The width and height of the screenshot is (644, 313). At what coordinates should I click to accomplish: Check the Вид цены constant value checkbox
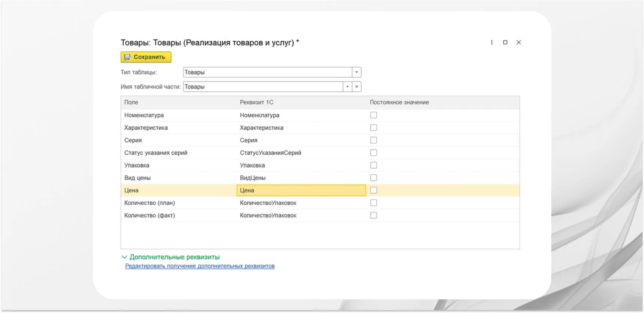tap(374, 178)
